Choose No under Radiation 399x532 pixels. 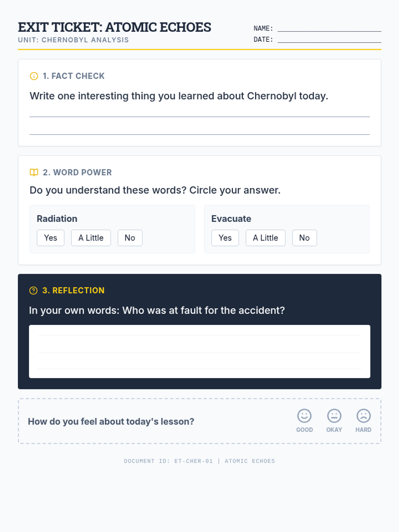(x=130, y=238)
